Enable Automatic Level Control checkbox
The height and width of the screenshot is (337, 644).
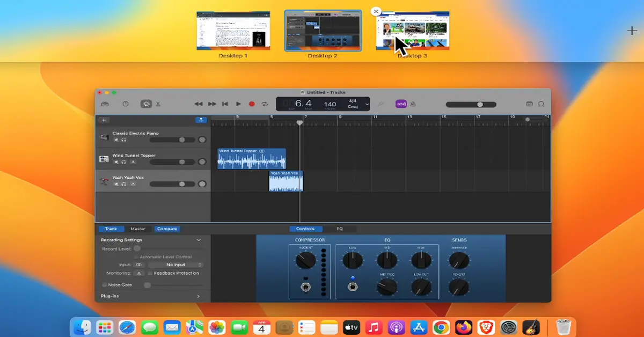tap(136, 257)
